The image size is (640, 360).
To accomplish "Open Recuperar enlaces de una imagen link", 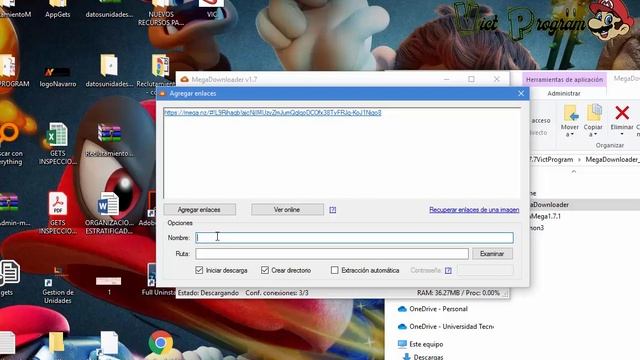I will coord(474,210).
